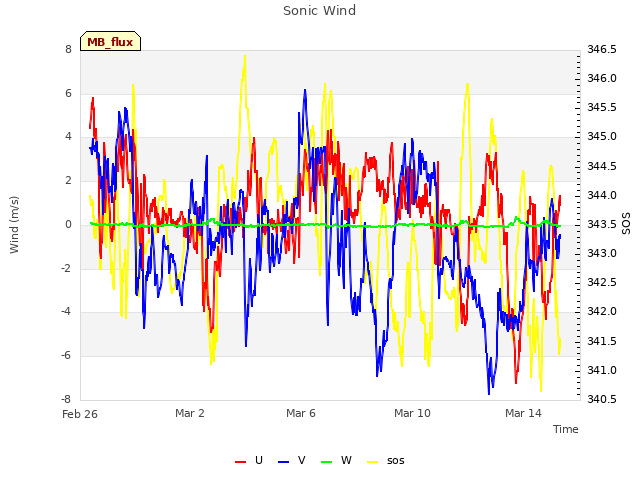Toggle the U series in legend

[249, 461]
